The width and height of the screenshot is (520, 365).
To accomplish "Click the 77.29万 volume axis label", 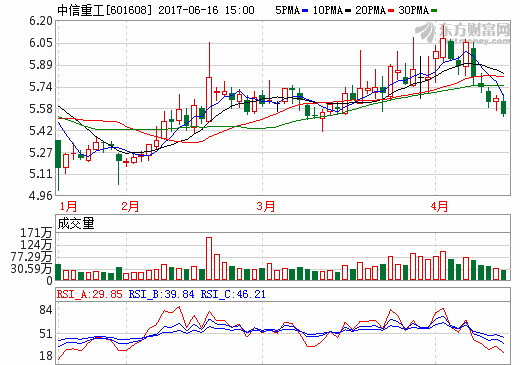I will [31, 257].
